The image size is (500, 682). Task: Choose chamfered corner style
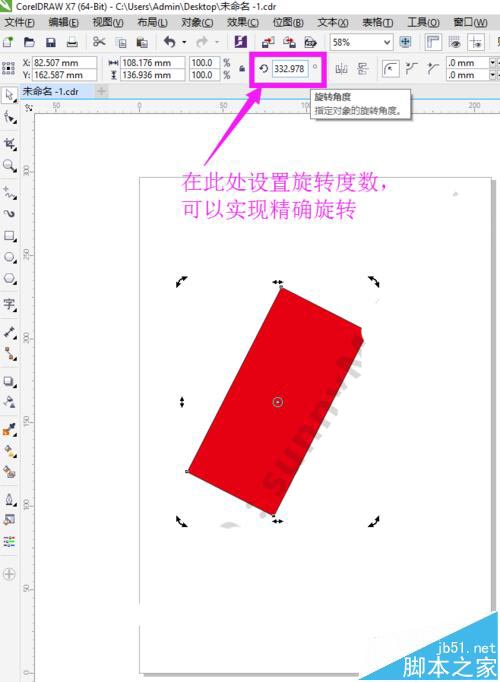433,68
